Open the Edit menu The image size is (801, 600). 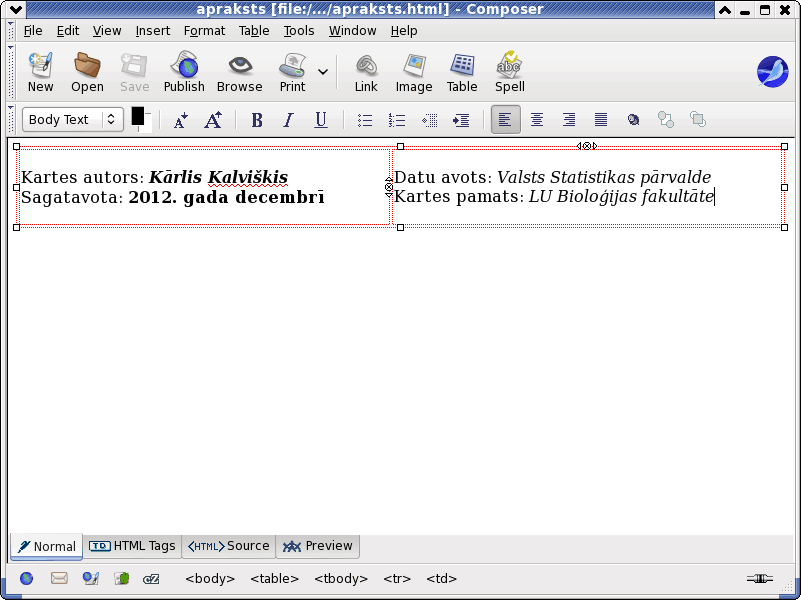click(x=68, y=31)
